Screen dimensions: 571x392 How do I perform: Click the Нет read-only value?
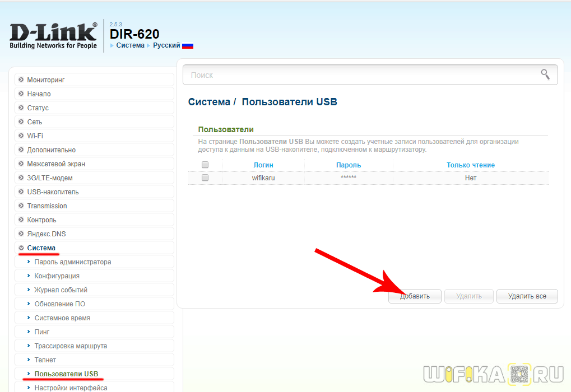[471, 178]
